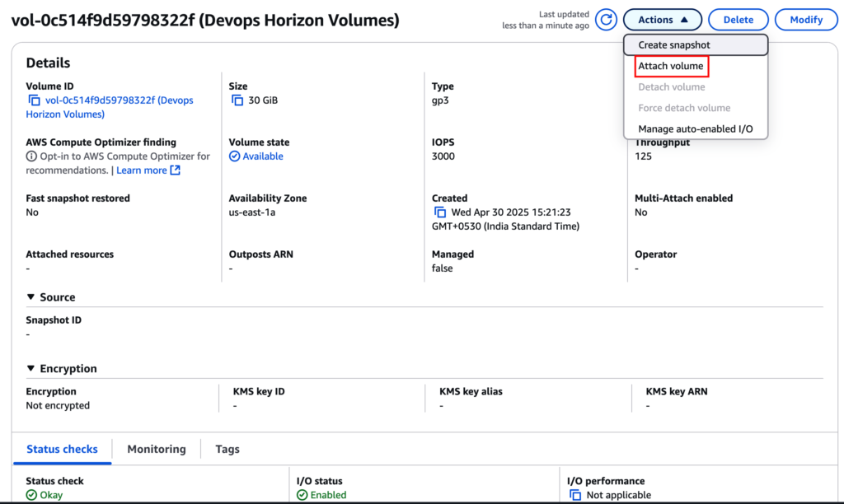Viewport: 844px width, 504px height.
Task: Click the 30 GiB size text
Action: [263, 100]
